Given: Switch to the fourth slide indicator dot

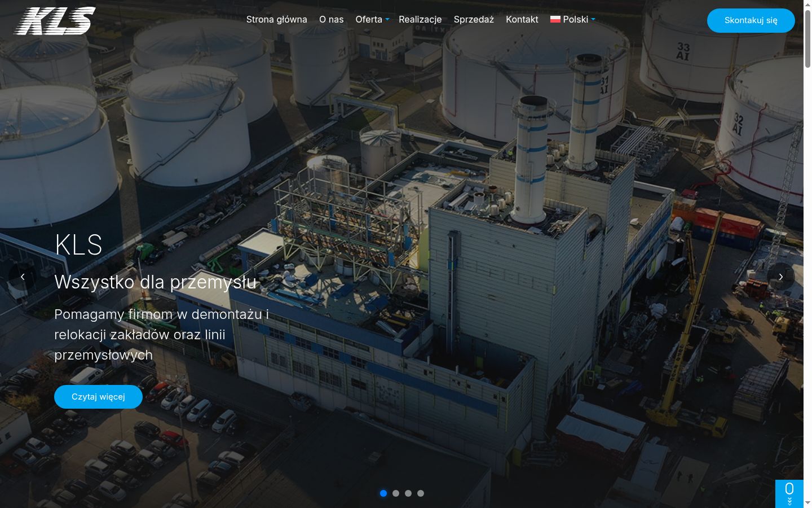Looking at the screenshot, I should point(421,493).
